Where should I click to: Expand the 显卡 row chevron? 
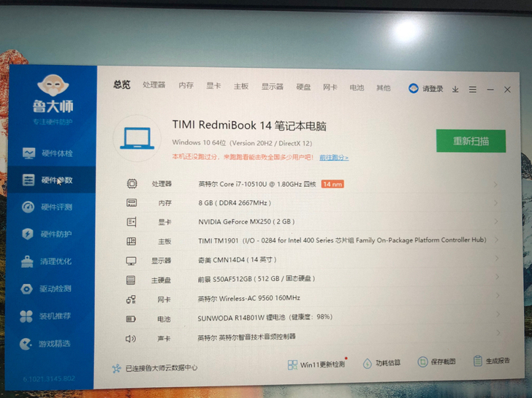(x=496, y=221)
